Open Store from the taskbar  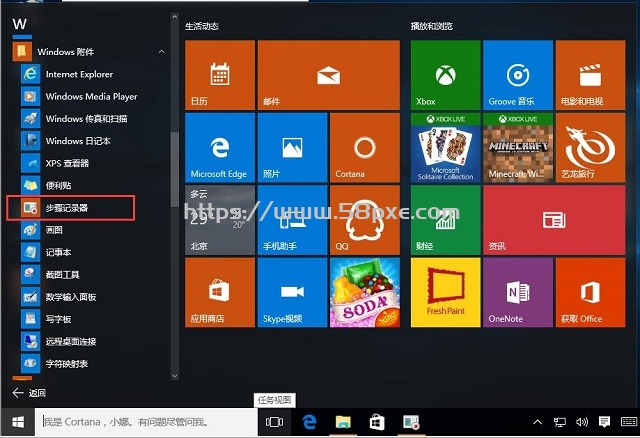click(x=377, y=422)
